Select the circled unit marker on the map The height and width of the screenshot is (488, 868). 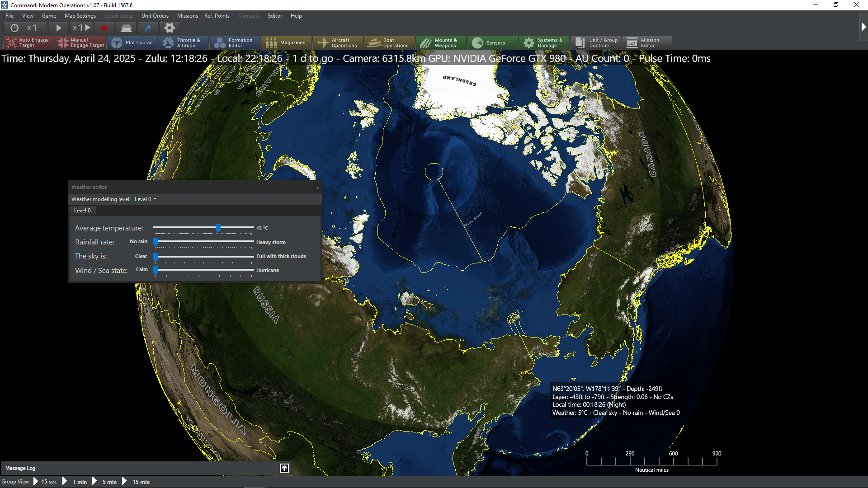click(434, 172)
